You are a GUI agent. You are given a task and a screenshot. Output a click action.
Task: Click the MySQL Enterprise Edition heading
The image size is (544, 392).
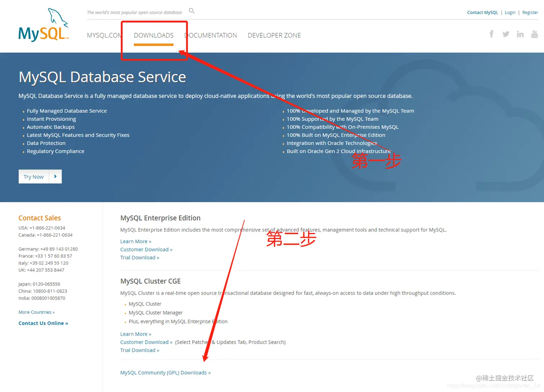pos(160,218)
